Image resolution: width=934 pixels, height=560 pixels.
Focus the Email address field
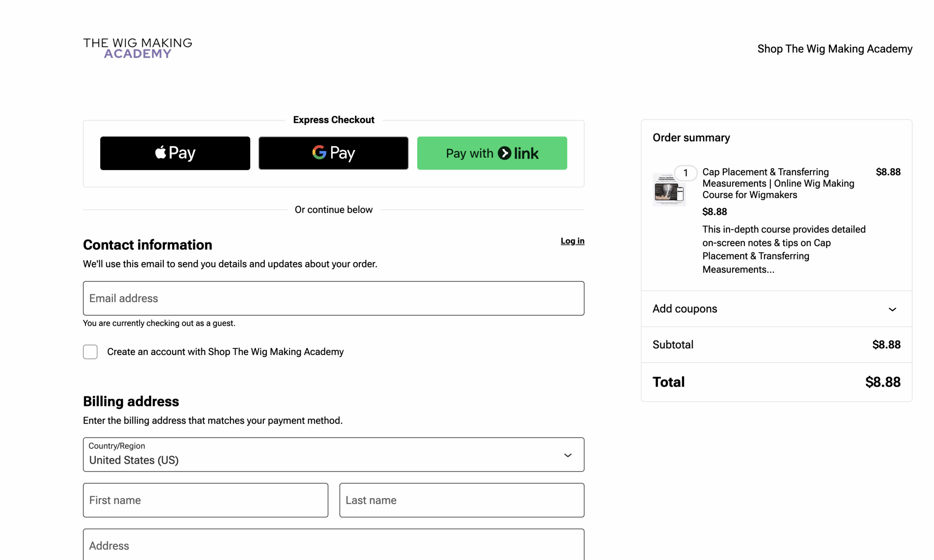tap(333, 298)
